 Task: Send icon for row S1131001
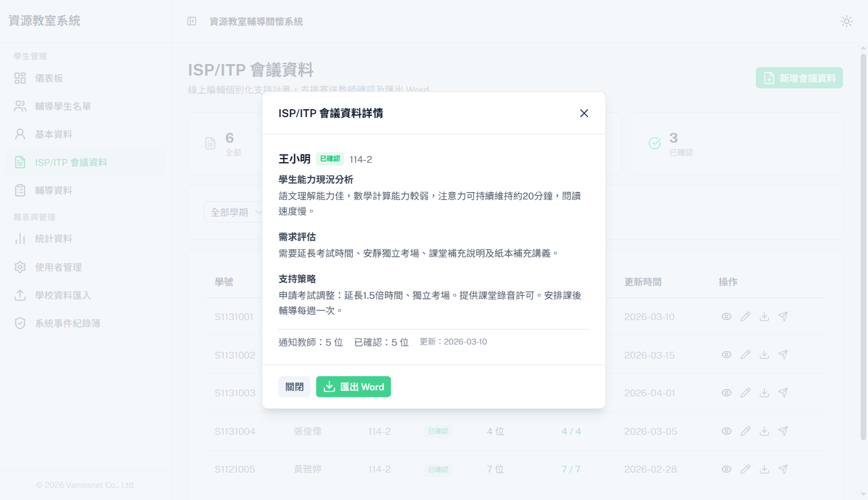(783, 316)
